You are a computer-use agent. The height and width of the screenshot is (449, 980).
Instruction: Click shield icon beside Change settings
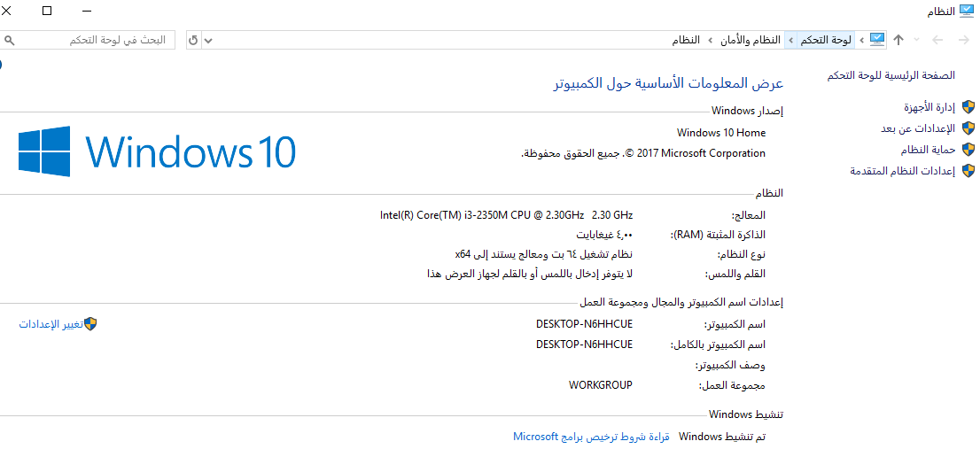90,323
